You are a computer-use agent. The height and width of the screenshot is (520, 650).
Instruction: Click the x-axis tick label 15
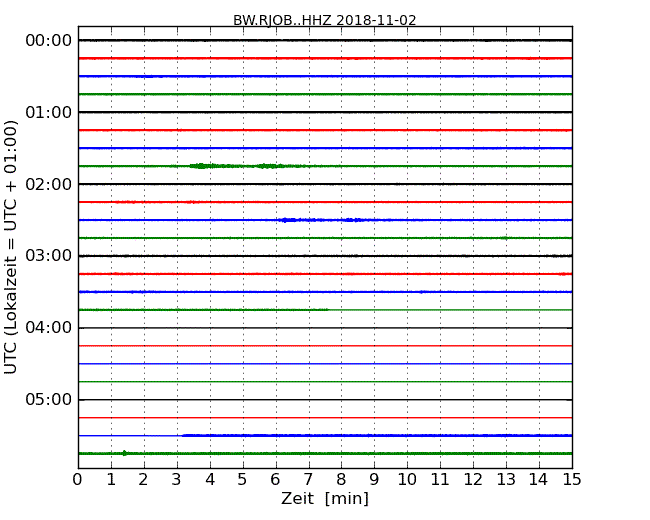572,479
